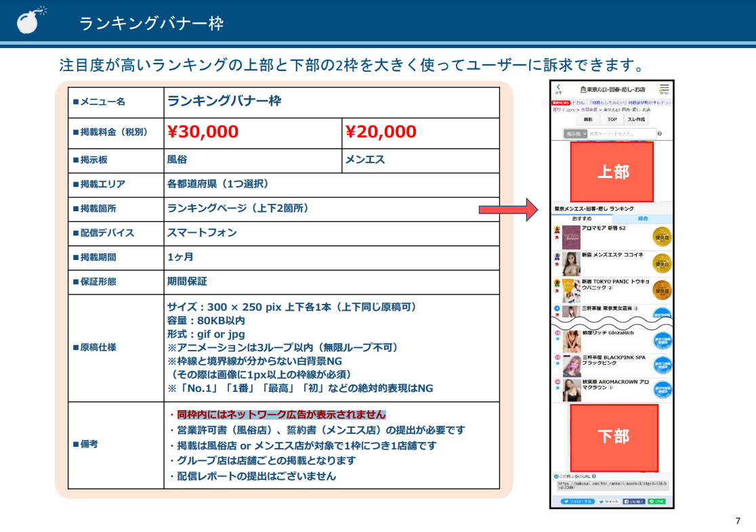The height and width of the screenshot is (532, 756).
Task: Click the 南関東版 breadcrumb link
Action: click(589, 110)
